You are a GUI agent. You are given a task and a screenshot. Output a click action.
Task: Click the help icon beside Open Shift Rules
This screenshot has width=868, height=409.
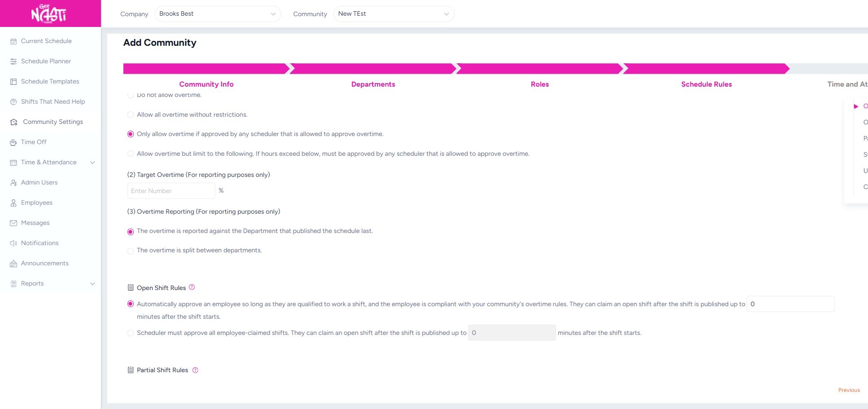pyautogui.click(x=192, y=287)
